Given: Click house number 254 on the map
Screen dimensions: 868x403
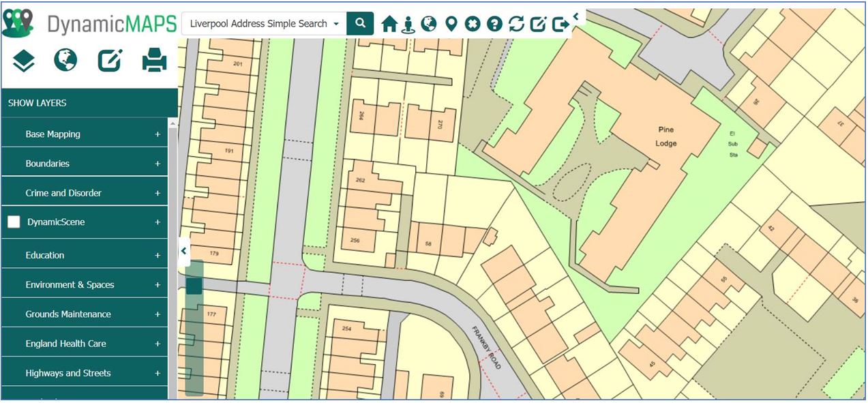Looking at the screenshot, I should [x=346, y=329].
